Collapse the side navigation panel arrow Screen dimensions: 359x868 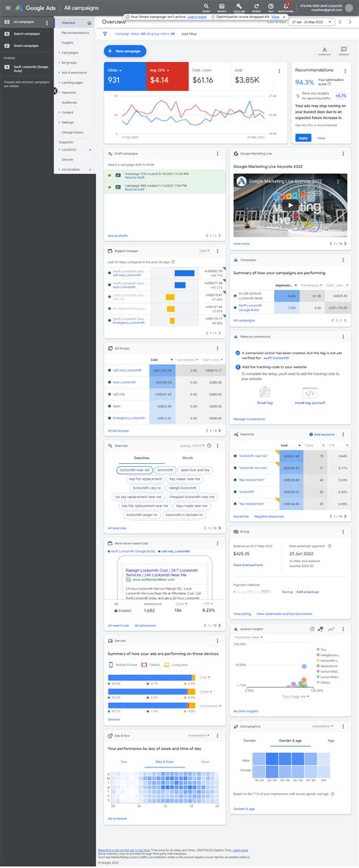55,91
